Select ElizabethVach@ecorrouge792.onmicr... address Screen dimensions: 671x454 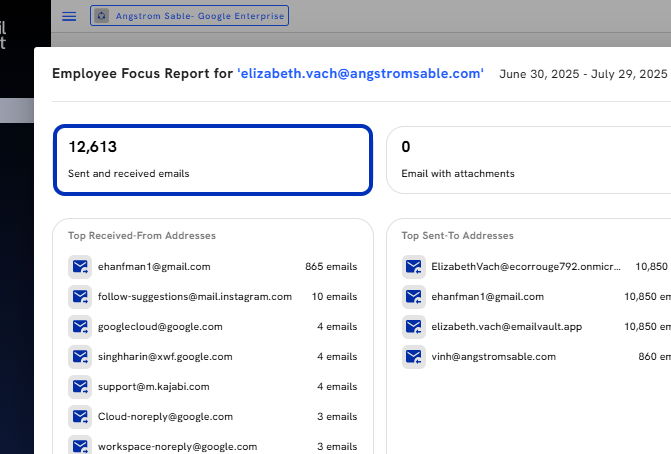click(526, 267)
